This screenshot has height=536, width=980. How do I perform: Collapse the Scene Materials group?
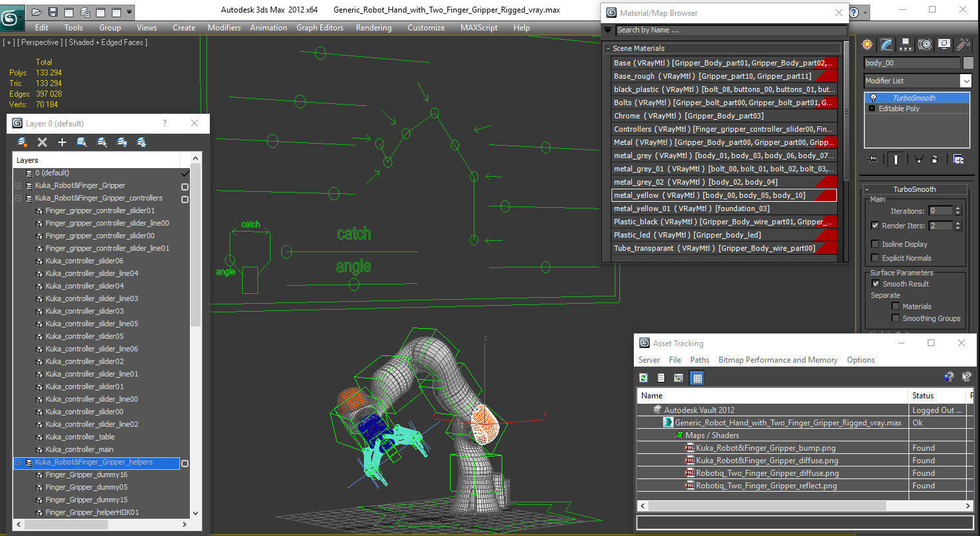click(608, 48)
